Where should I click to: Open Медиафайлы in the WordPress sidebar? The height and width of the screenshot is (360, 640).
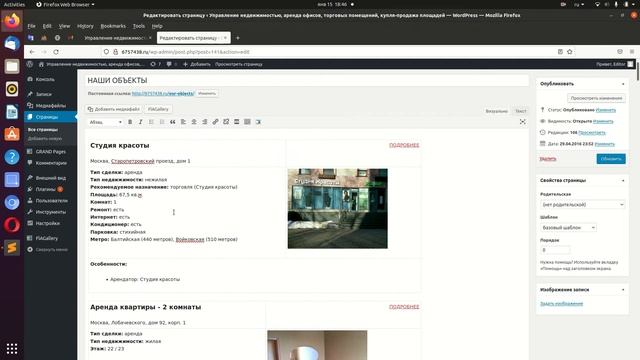[51, 106]
